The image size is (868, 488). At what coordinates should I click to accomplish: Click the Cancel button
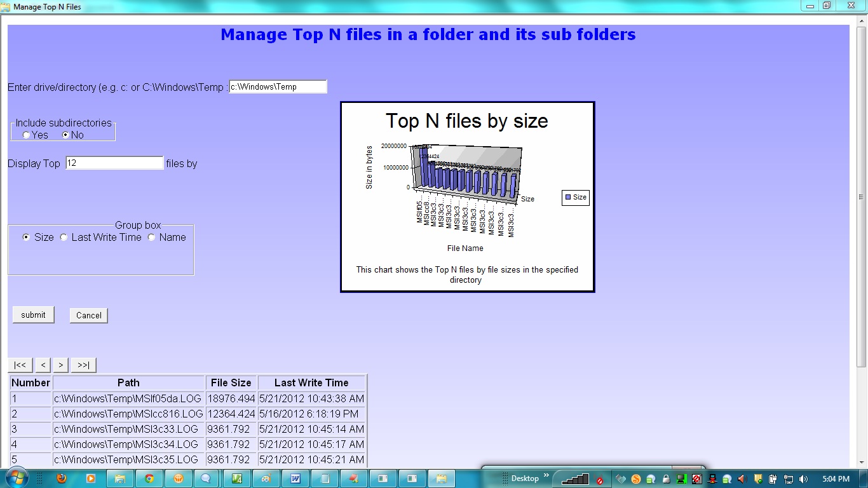89,316
